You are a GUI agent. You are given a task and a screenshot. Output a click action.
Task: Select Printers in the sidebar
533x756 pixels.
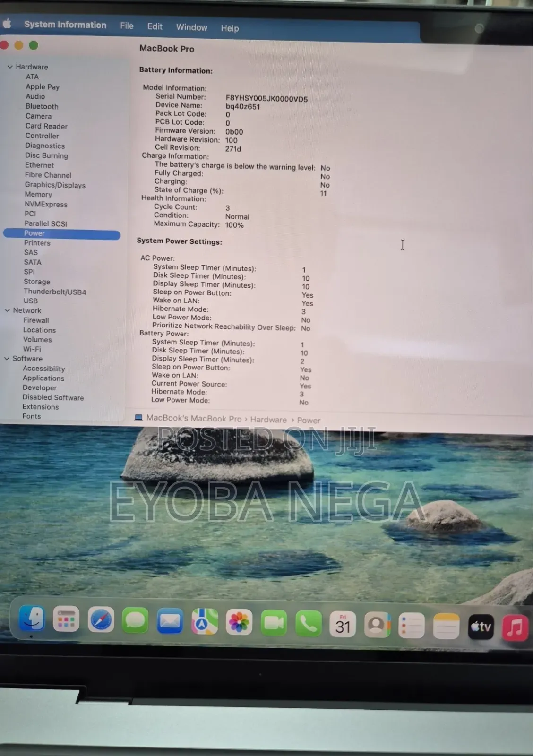tap(37, 243)
